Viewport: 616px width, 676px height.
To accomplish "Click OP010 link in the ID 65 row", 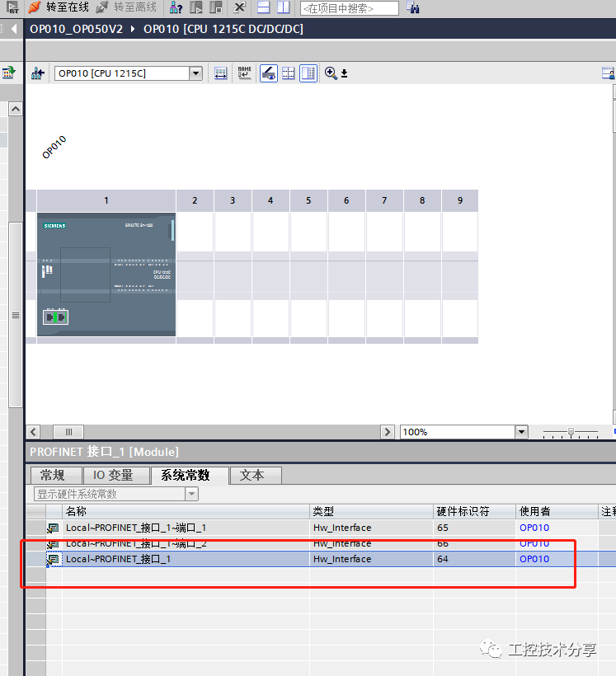I will pos(534,528).
